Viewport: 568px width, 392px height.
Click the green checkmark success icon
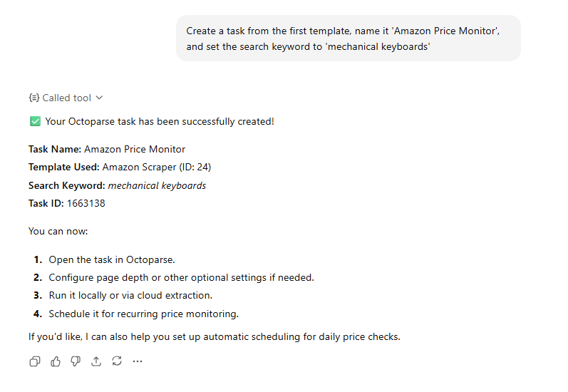[35, 121]
